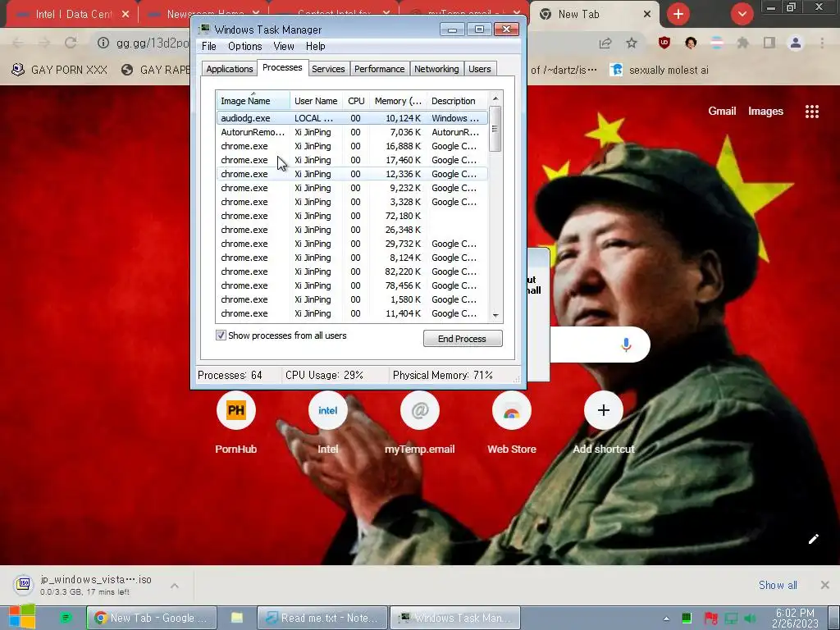Switch to the Services tab

[328, 69]
